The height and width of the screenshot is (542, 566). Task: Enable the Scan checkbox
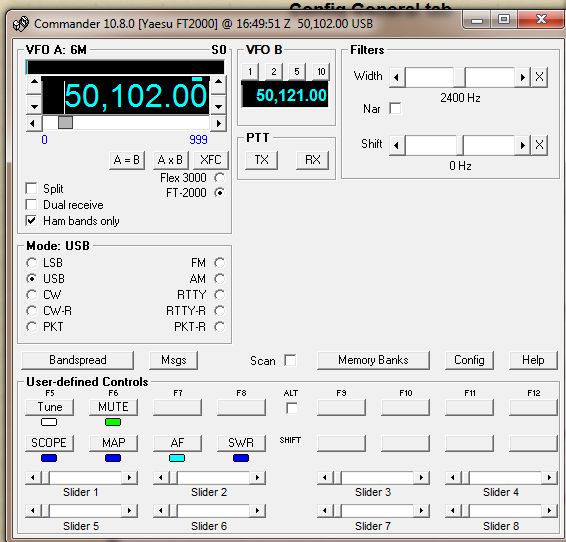290,360
